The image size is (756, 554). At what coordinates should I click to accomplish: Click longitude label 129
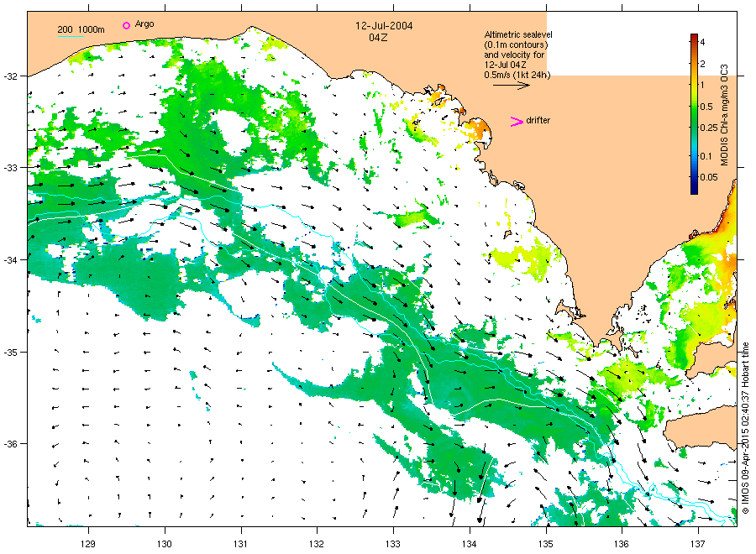(88, 545)
